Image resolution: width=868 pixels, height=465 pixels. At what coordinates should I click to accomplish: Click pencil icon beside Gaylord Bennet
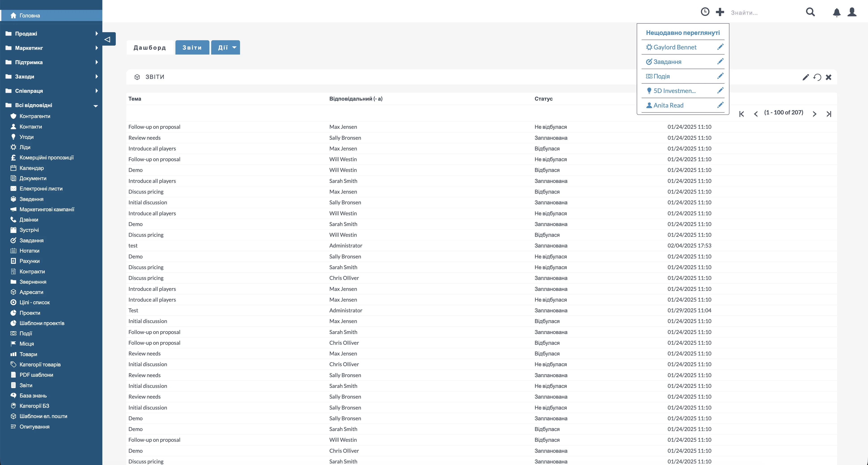[x=720, y=47]
